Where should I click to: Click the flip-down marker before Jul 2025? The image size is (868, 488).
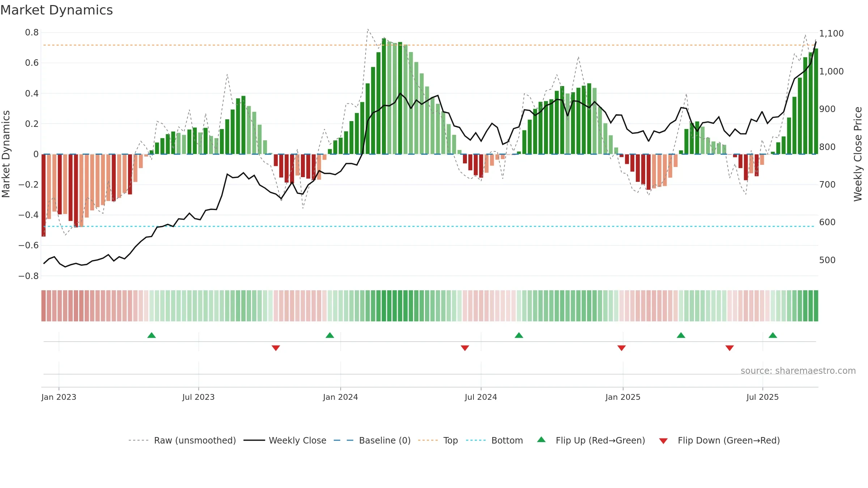tap(729, 348)
